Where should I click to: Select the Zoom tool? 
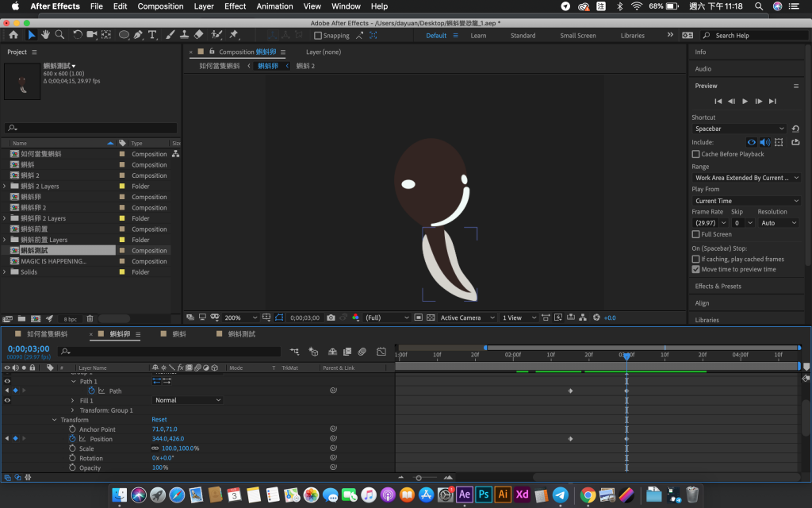pyautogui.click(x=59, y=35)
